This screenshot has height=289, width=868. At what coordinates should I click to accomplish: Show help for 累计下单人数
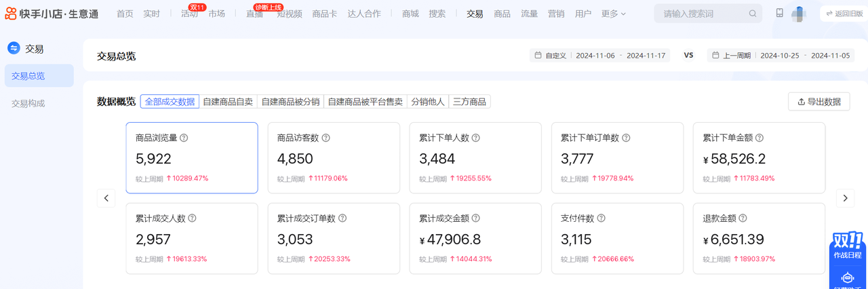(x=475, y=138)
